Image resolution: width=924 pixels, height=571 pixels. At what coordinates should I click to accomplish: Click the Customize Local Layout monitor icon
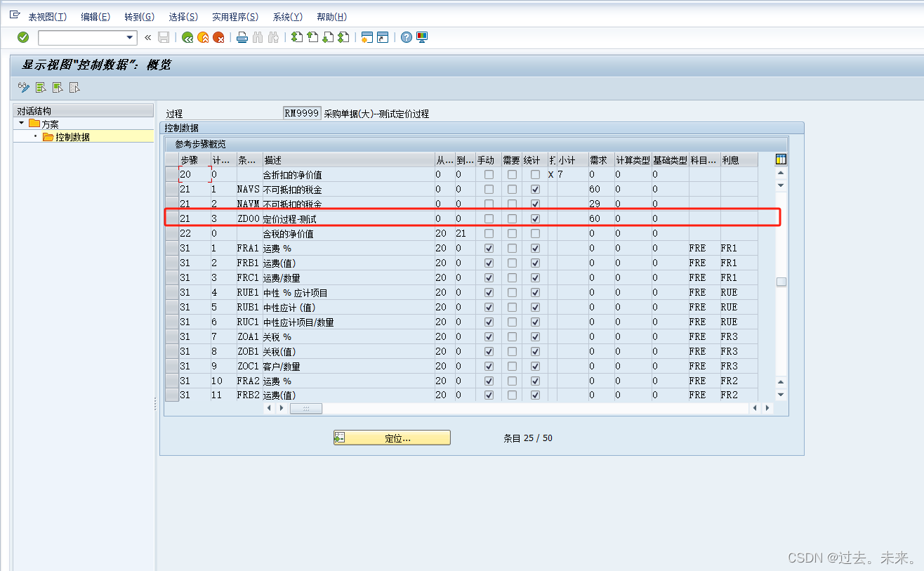(x=422, y=37)
